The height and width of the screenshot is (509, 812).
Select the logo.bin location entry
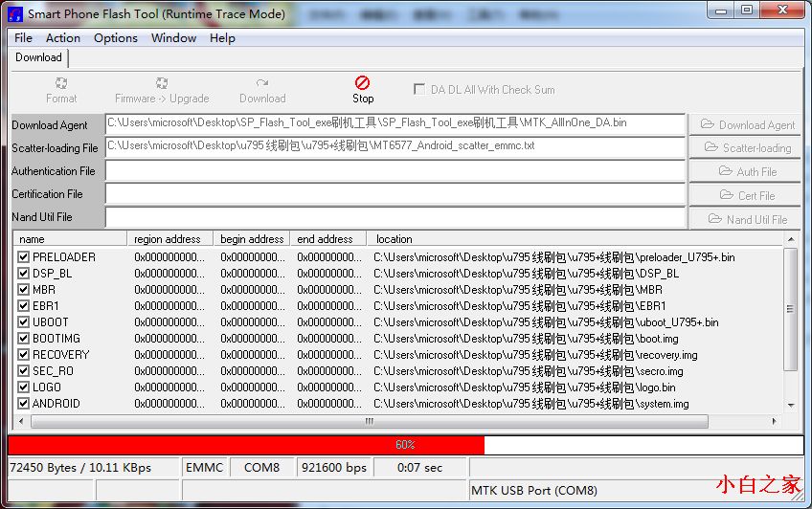click(524, 387)
